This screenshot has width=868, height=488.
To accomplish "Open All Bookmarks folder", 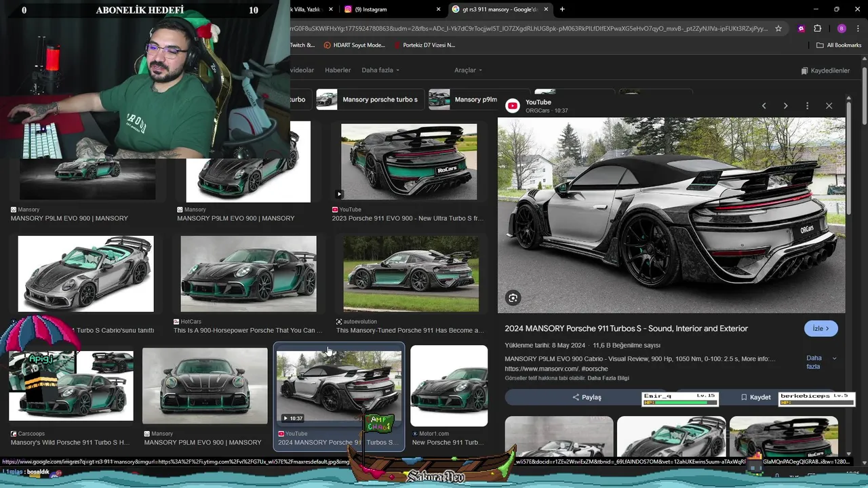I will [x=839, y=45].
